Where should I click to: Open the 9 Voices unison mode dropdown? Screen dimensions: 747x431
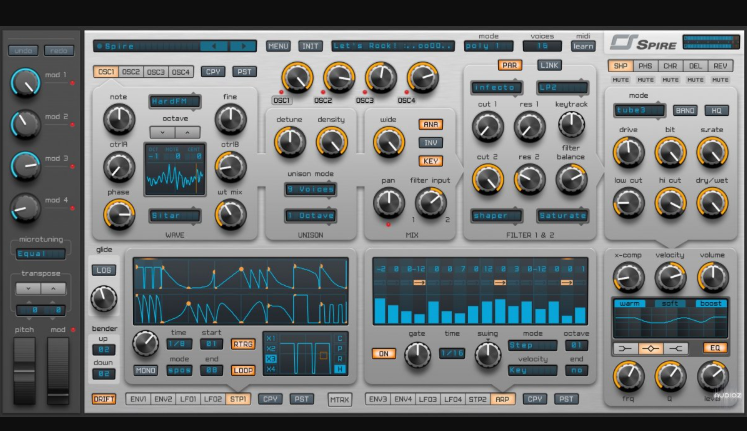(309, 189)
